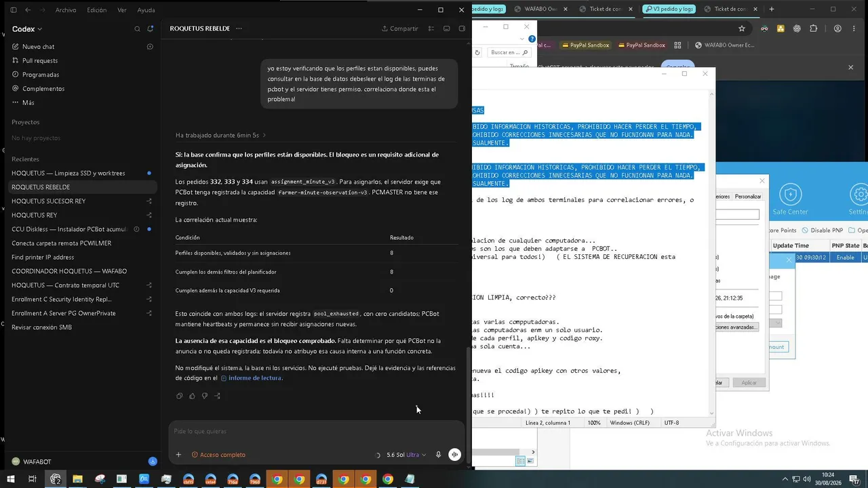Switch to details view in Explorer status bar

(x=520, y=461)
